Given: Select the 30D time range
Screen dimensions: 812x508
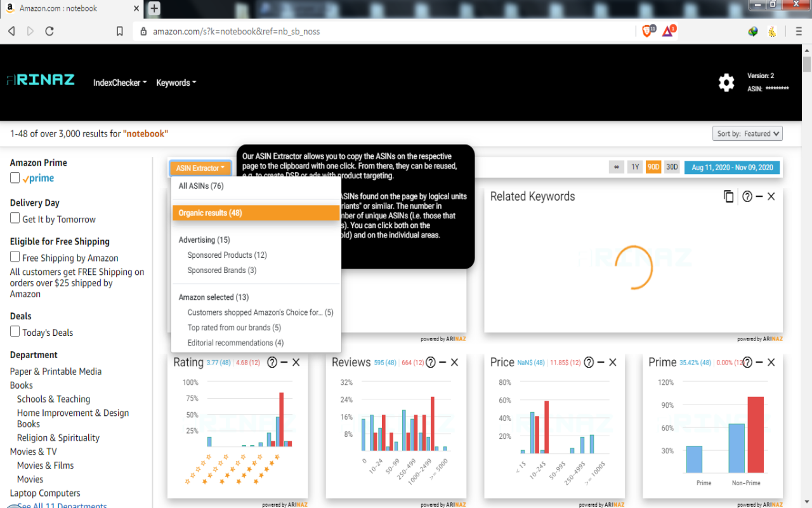Looking at the screenshot, I should [x=672, y=167].
